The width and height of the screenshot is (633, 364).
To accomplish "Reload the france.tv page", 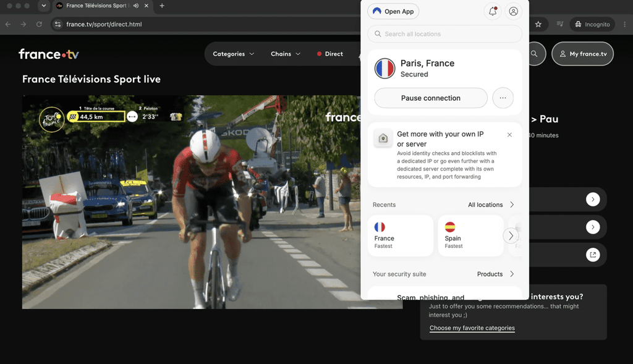I will tap(39, 24).
